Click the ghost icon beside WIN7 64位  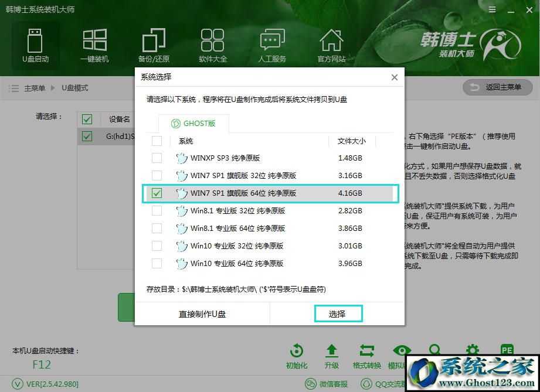click(x=182, y=193)
